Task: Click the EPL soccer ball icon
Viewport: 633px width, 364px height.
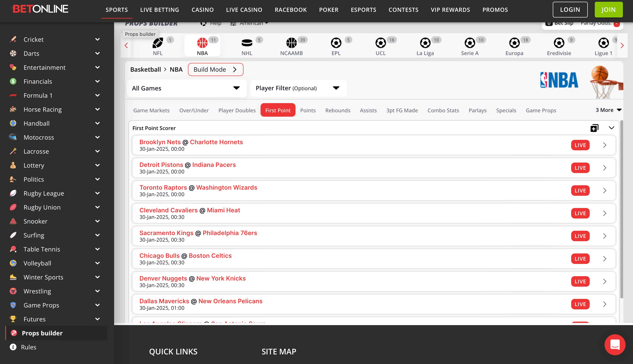Action: click(x=336, y=43)
